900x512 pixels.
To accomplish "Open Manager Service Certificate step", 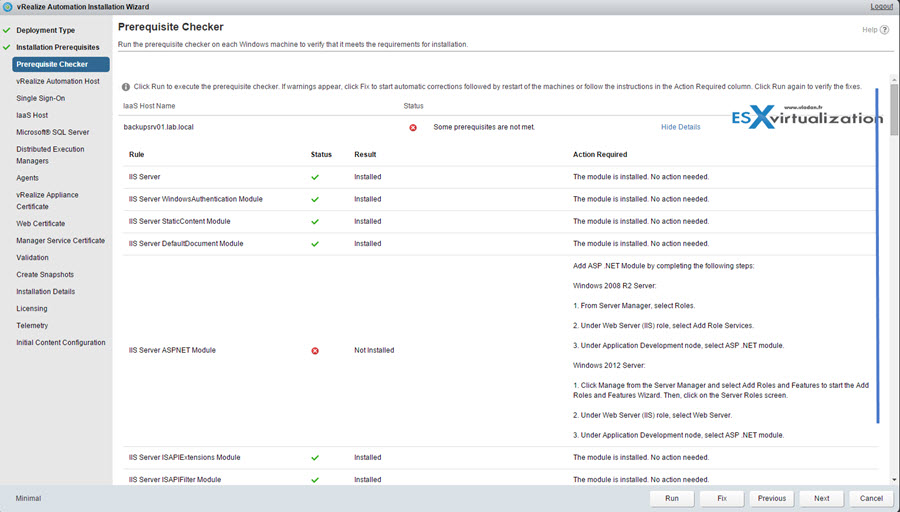I will coord(60,241).
